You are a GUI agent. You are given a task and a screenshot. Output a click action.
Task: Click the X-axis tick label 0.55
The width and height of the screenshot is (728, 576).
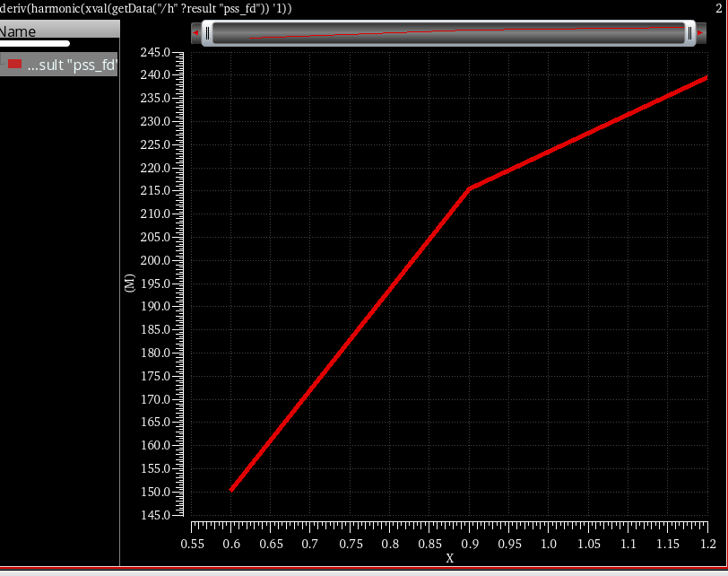click(x=192, y=544)
